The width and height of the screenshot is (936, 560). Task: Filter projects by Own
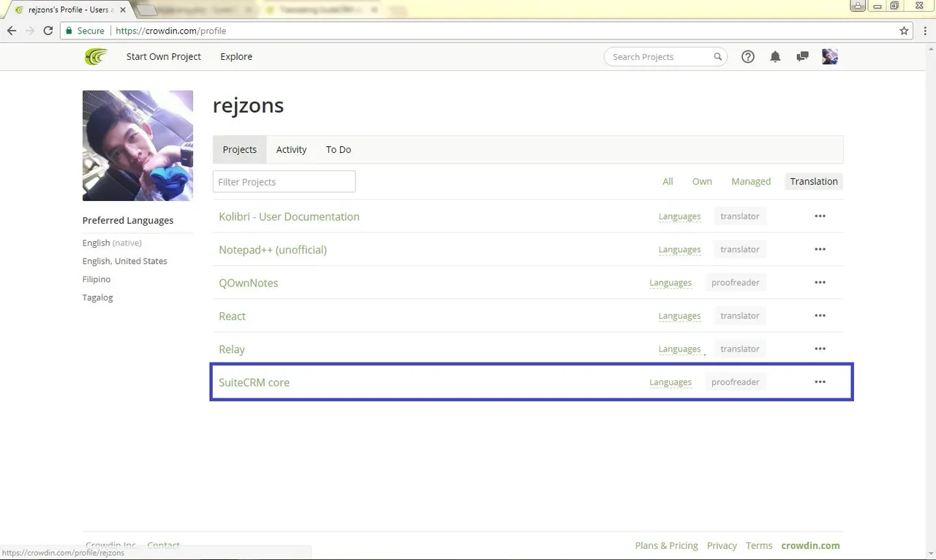click(x=702, y=181)
